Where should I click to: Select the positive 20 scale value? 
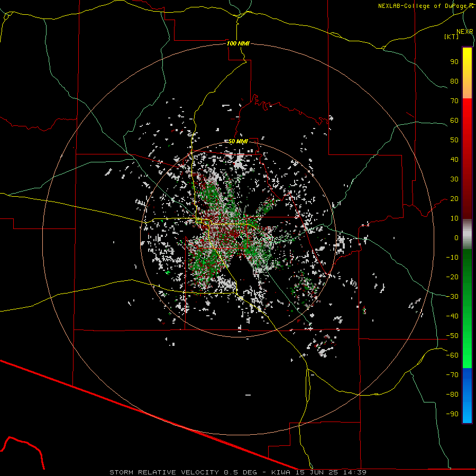pos(454,199)
